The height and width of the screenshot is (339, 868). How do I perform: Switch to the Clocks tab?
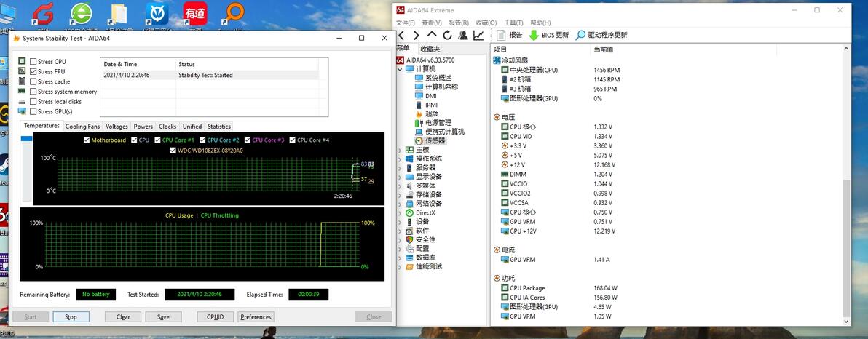[167, 126]
